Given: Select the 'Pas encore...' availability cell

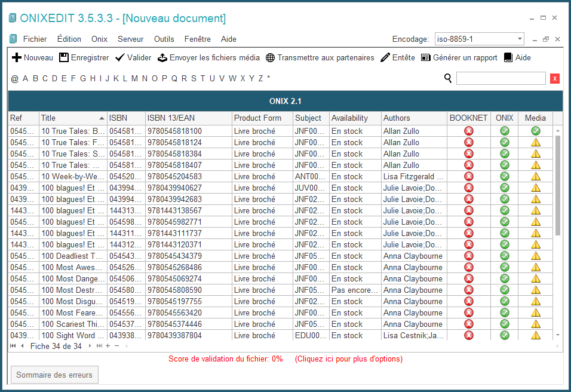Looking at the screenshot, I should click(355, 290).
